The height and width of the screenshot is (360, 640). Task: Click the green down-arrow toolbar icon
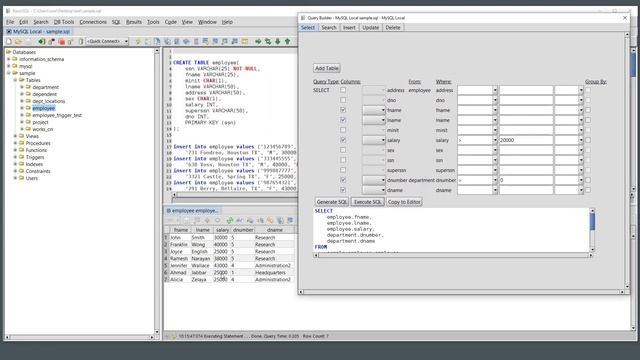click(x=278, y=41)
